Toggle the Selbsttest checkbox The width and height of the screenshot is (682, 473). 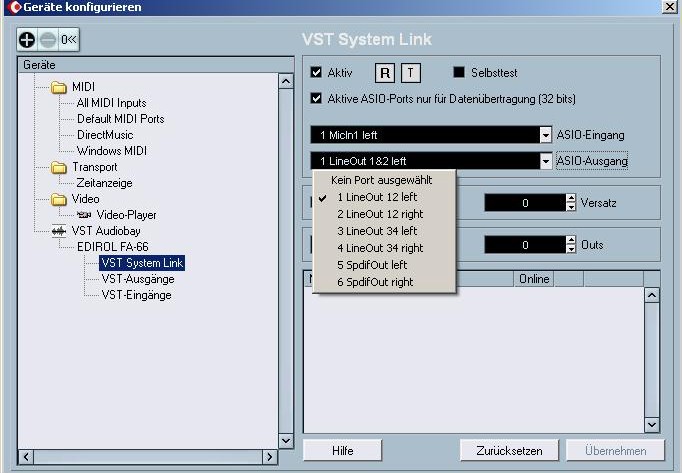click(x=459, y=72)
